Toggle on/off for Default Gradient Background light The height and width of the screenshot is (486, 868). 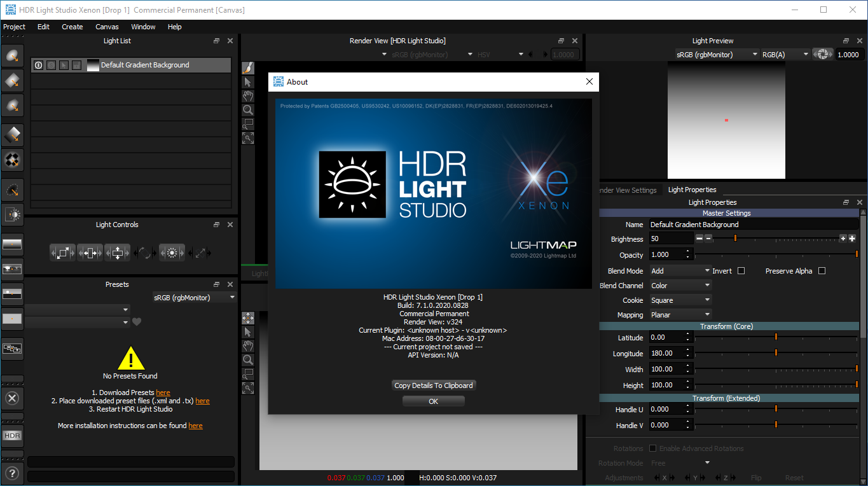point(38,65)
